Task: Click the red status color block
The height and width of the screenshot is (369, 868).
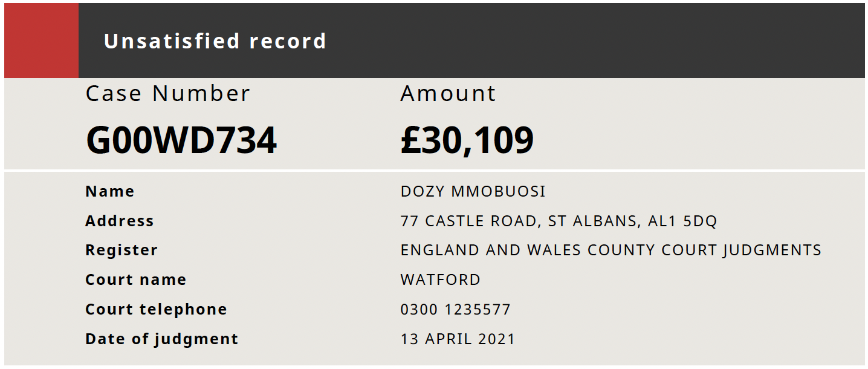Action: coord(41,41)
